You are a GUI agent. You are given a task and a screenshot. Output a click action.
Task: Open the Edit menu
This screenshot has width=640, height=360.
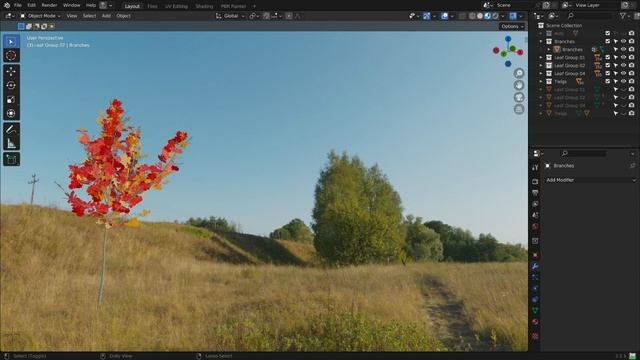31,5
